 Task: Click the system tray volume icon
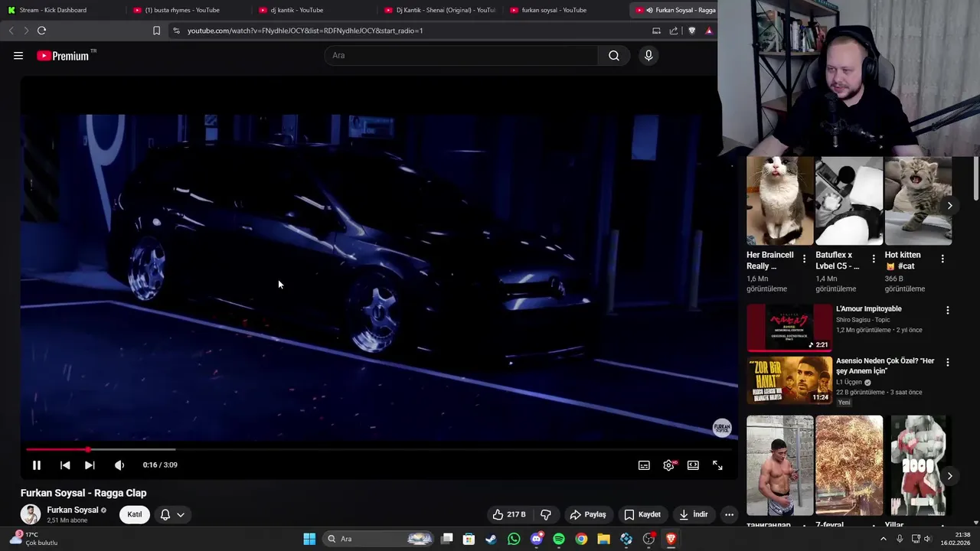(x=927, y=539)
